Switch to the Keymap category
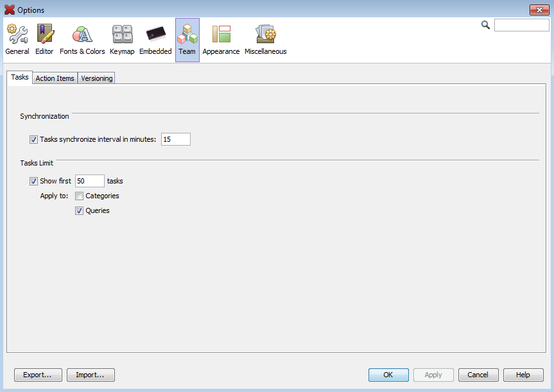Viewport: 554px width, 392px height. tap(122, 40)
